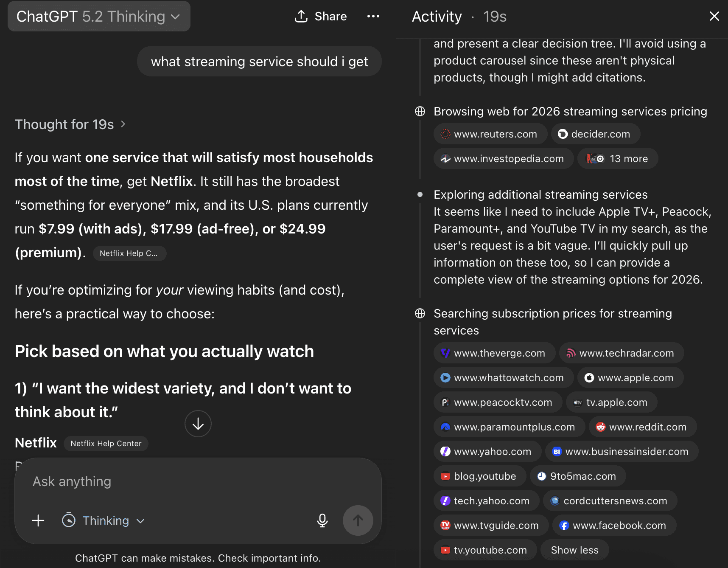Image resolution: width=728 pixels, height=568 pixels.
Task: Click the stopwatch icon on the Thinking selector
Action: [x=69, y=520]
